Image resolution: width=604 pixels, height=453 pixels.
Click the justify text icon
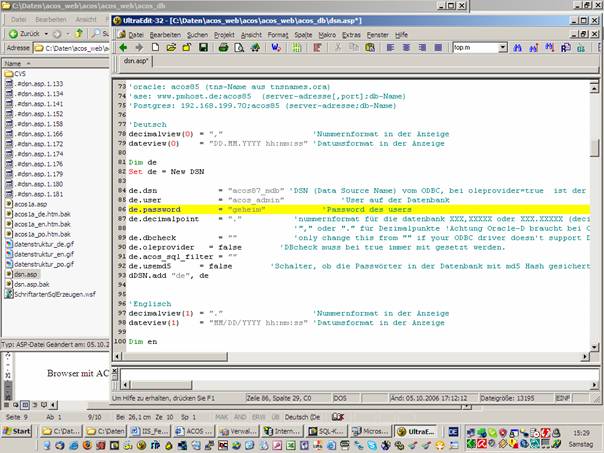click(438, 48)
